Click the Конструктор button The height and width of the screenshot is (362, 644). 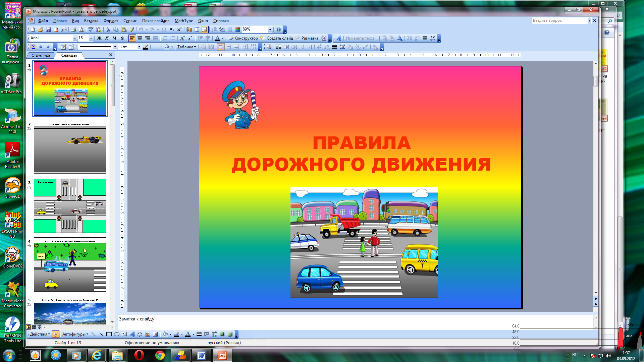(243, 38)
